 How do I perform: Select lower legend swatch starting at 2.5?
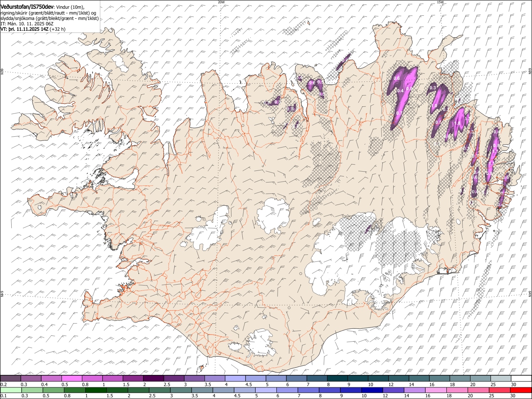(159, 390)
